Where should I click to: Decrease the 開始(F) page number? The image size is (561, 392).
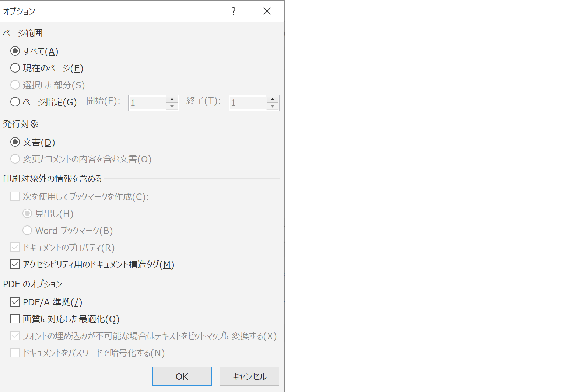[172, 106]
